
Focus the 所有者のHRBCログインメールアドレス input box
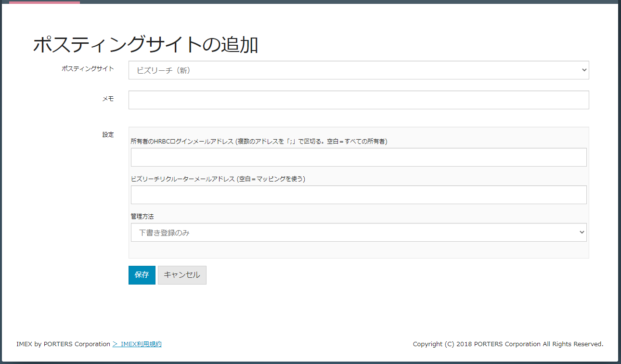tap(358, 157)
